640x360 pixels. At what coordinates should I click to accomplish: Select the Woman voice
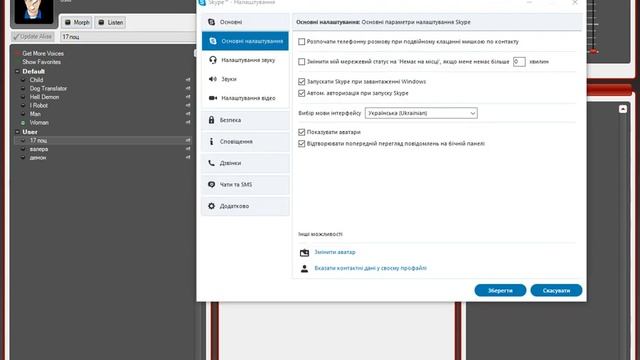(x=39, y=122)
